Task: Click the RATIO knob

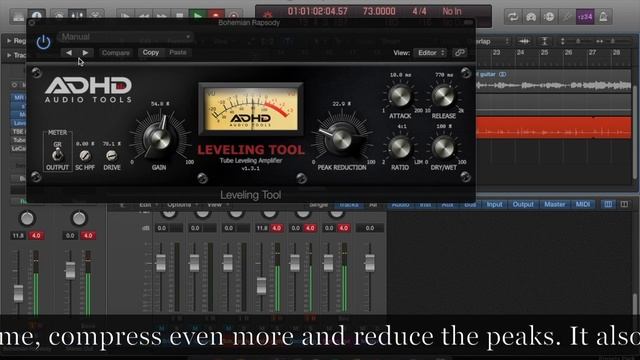Action: [400, 147]
